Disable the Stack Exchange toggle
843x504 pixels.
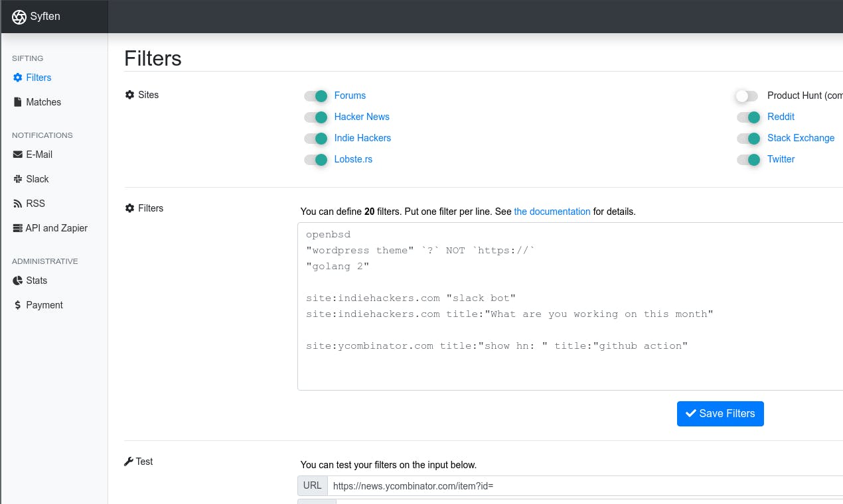tap(749, 139)
